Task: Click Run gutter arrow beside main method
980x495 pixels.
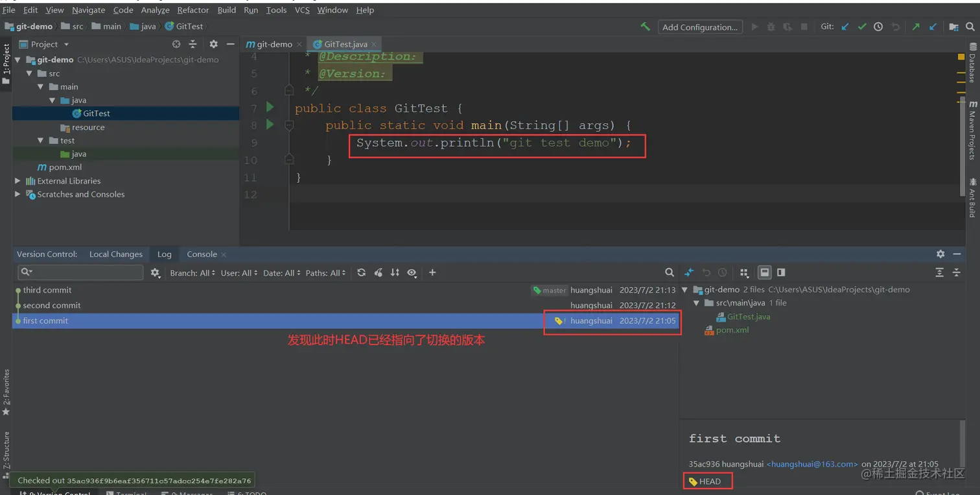Action: click(270, 124)
